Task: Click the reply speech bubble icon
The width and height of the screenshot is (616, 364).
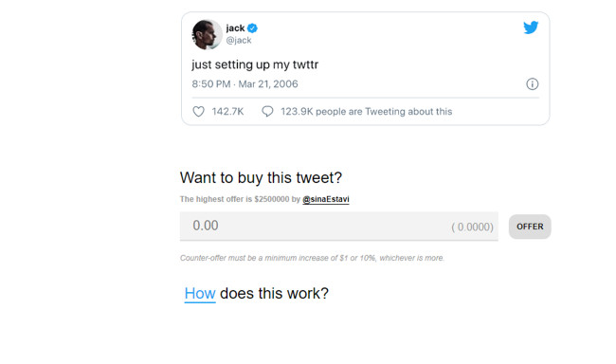Action: pyautogui.click(x=267, y=112)
